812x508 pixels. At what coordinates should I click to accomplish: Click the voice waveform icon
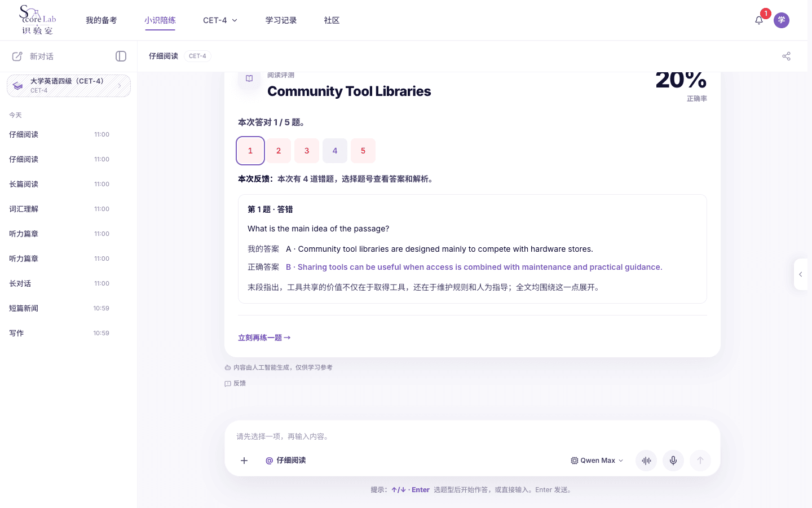pos(646,461)
